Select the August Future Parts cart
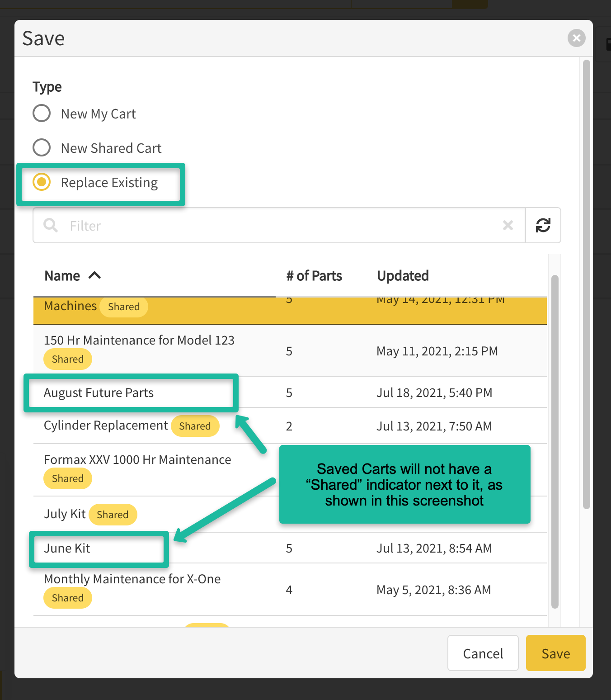The image size is (611, 700). coord(99,393)
